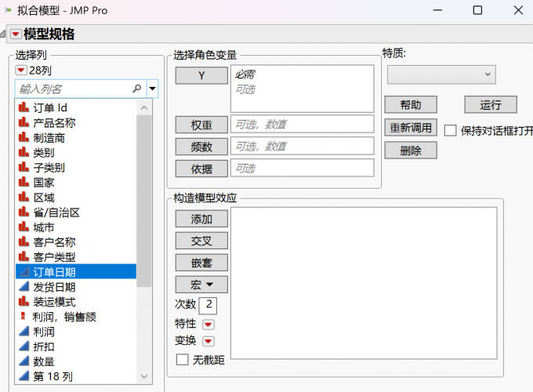Enable the 无截距 checkbox
Image resolution: width=533 pixels, height=392 pixels.
click(183, 360)
